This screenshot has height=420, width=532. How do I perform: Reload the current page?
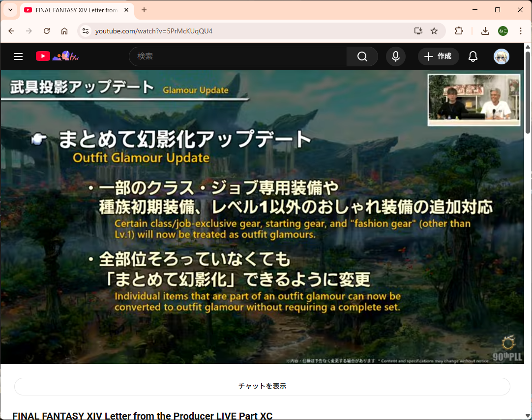[47, 31]
